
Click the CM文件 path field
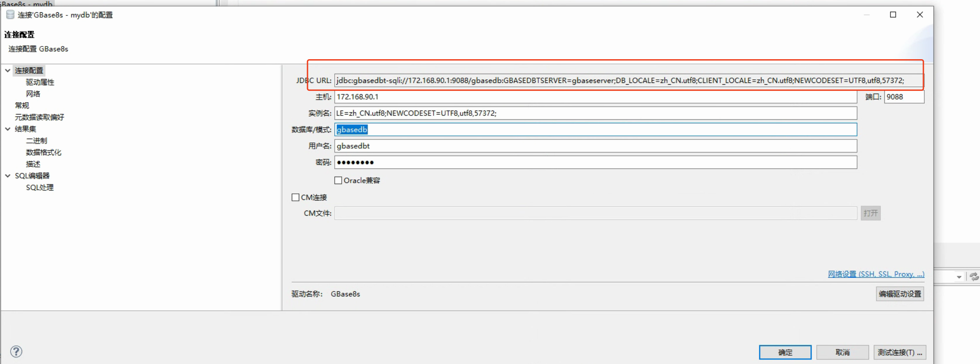point(596,213)
